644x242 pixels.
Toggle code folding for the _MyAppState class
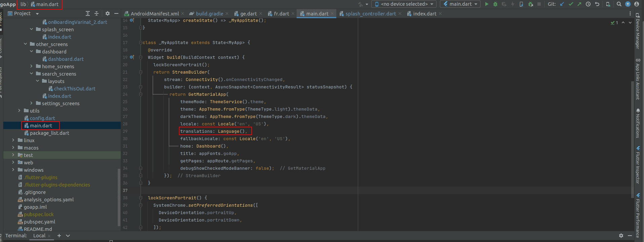coord(141,43)
